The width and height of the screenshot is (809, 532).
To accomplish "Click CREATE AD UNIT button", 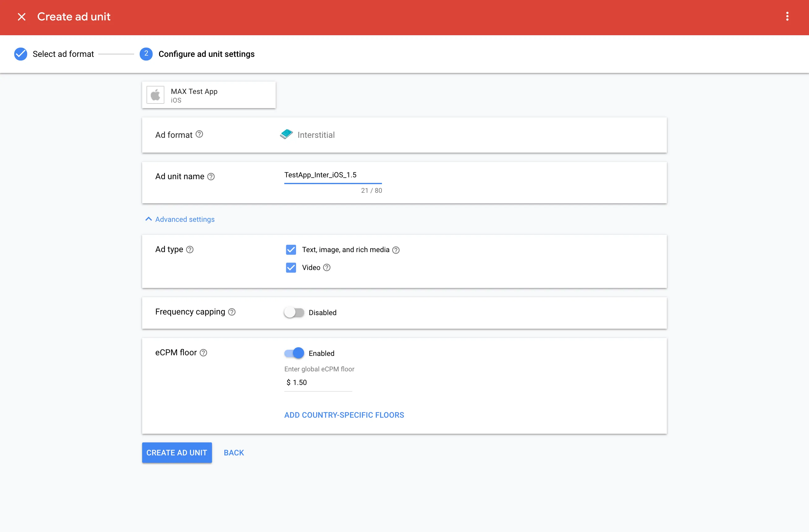I will point(177,453).
